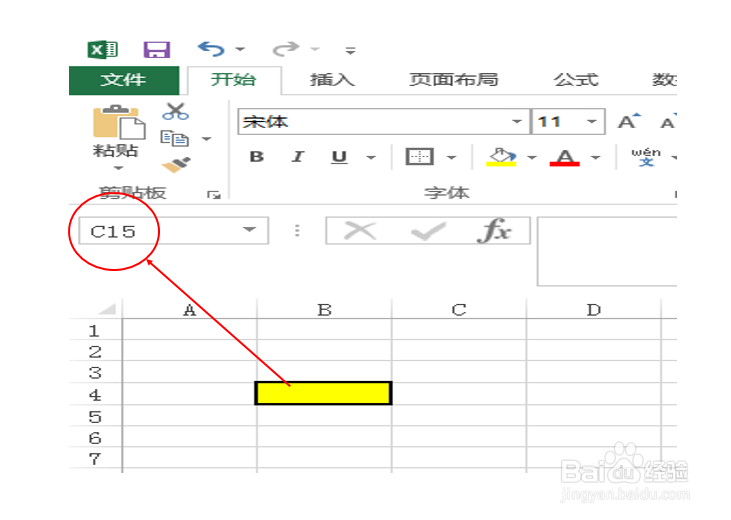Open the font name dropdown list
Image resolution: width=731 pixels, height=520 pixels.
[x=517, y=122]
